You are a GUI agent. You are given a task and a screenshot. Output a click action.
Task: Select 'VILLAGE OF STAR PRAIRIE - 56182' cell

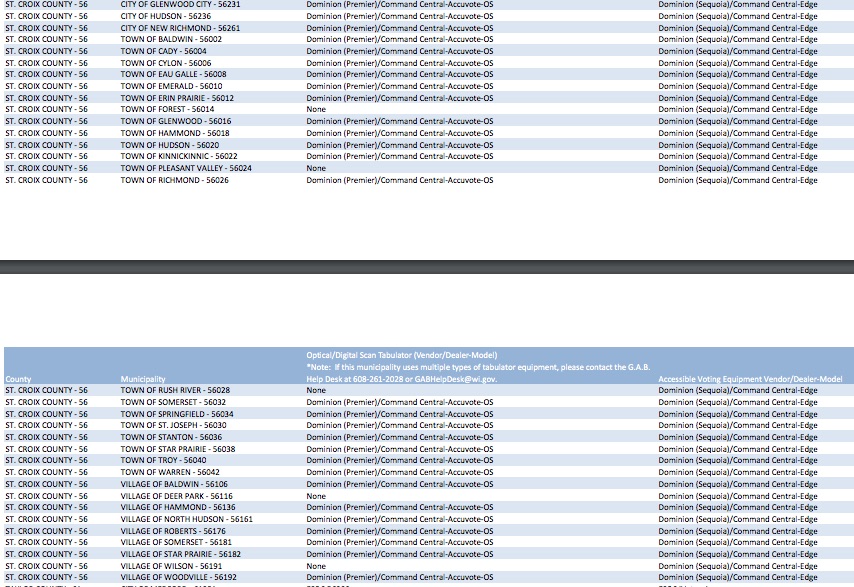pyautogui.click(x=180, y=554)
